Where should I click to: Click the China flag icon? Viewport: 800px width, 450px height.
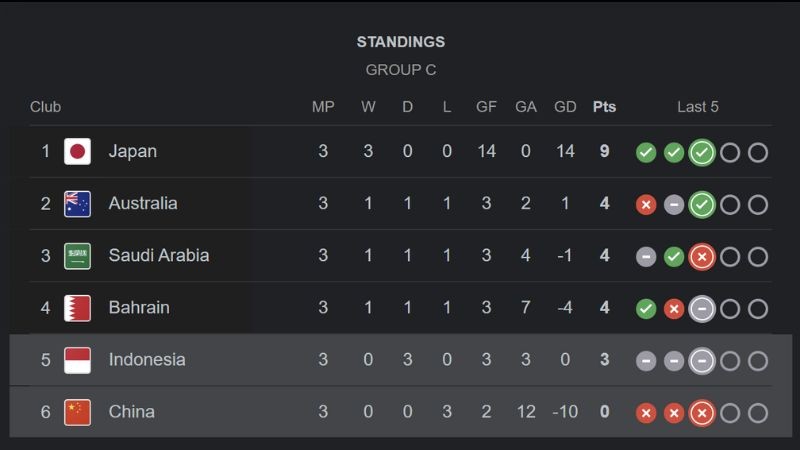tap(78, 412)
